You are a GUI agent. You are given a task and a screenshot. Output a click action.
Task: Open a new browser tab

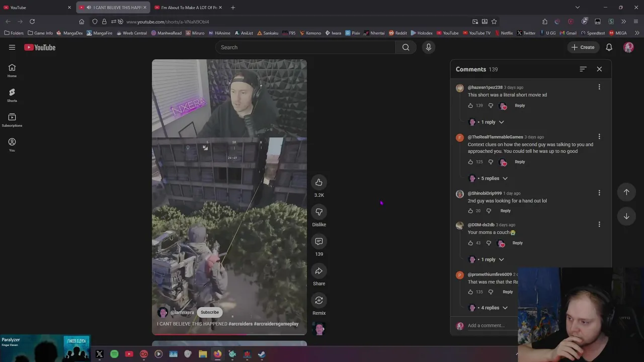(233, 8)
